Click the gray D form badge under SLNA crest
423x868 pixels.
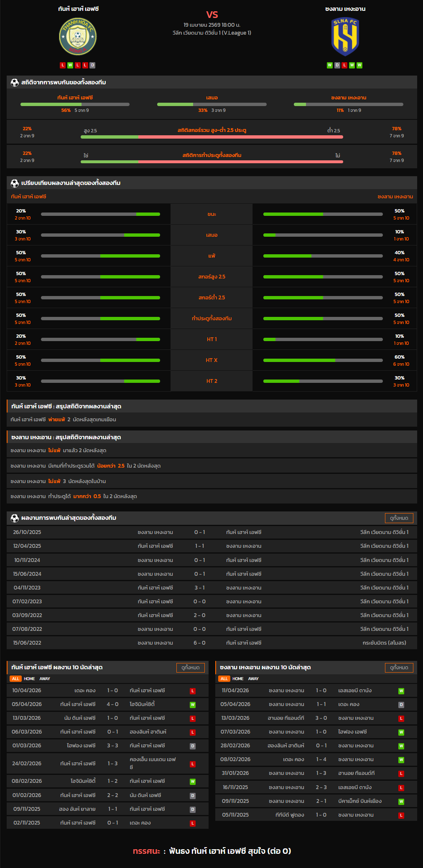point(337,65)
